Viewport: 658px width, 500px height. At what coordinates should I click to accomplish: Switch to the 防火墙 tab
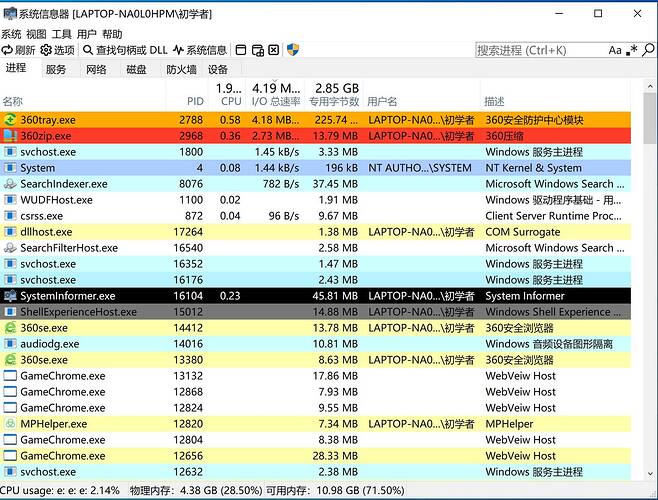tap(181, 69)
